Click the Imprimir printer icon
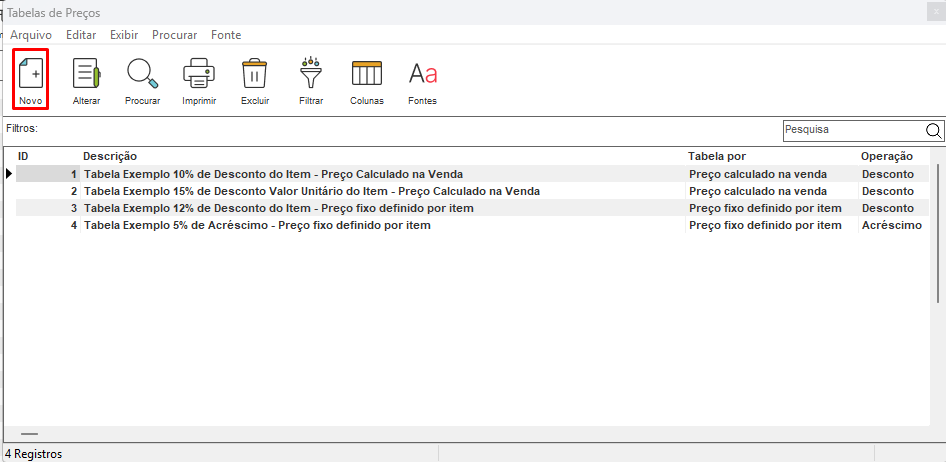 199,80
